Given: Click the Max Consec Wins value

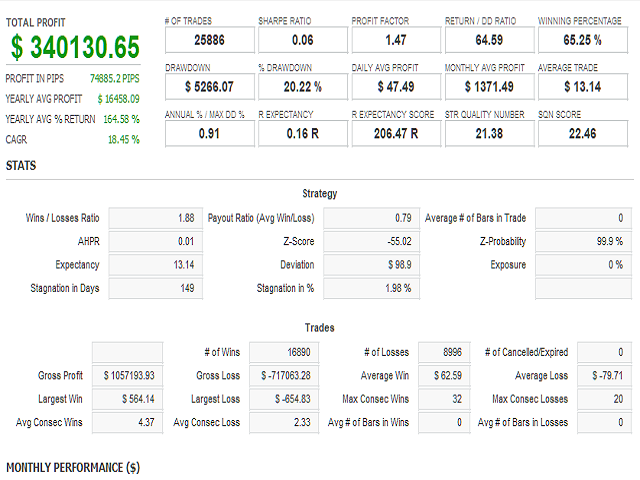Looking at the screenshot, I should (x=439, y=399).
